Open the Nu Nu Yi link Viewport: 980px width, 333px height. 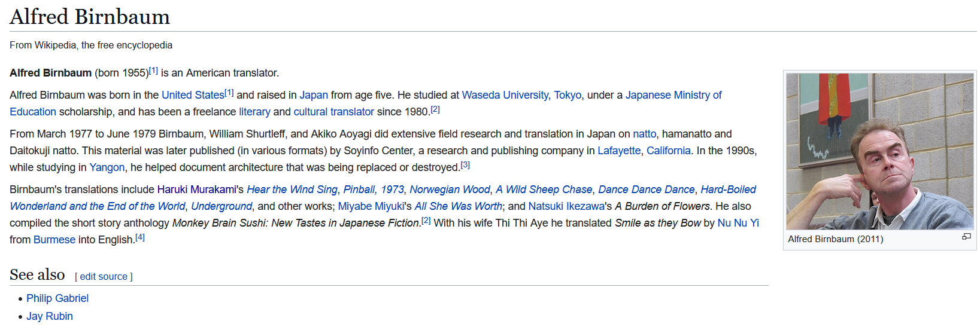(x=738, y=223)
